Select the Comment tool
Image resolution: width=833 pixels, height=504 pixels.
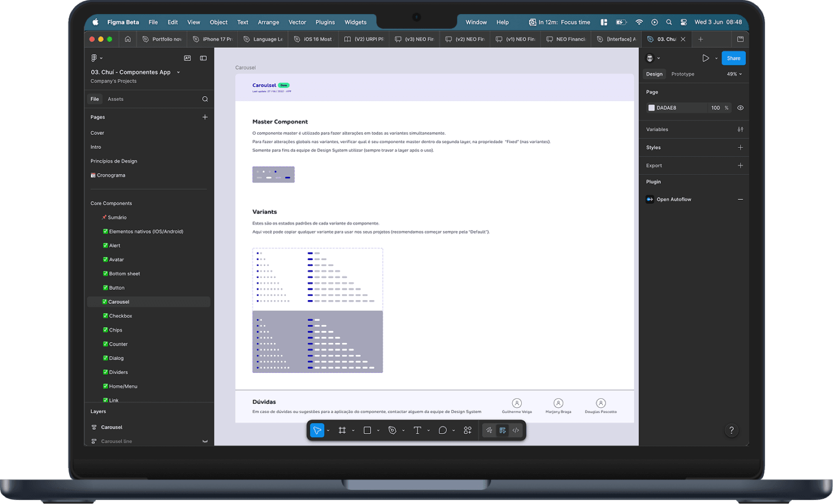tap(443, 430)
